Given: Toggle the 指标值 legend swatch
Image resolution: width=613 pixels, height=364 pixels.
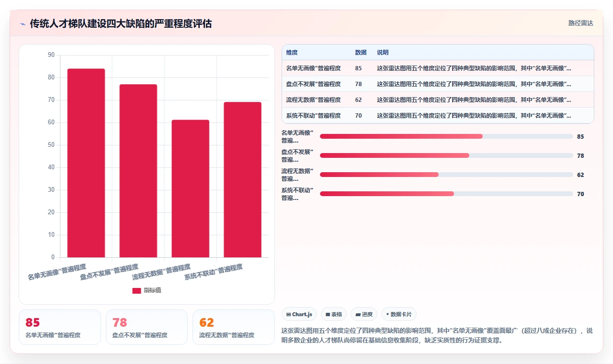Looking at the screenshot, I should pyautogui.click(x=136, y=290).
